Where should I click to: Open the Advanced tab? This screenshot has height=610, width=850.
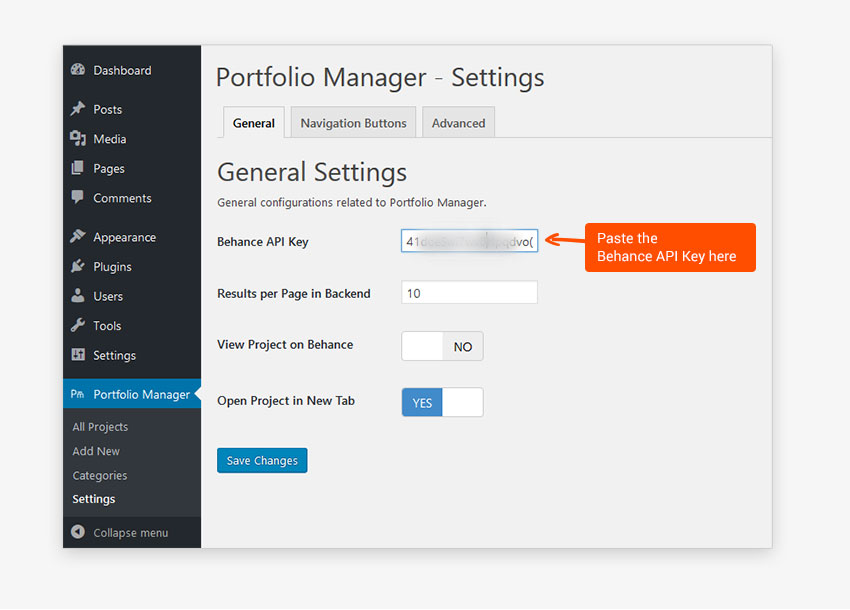458,123
